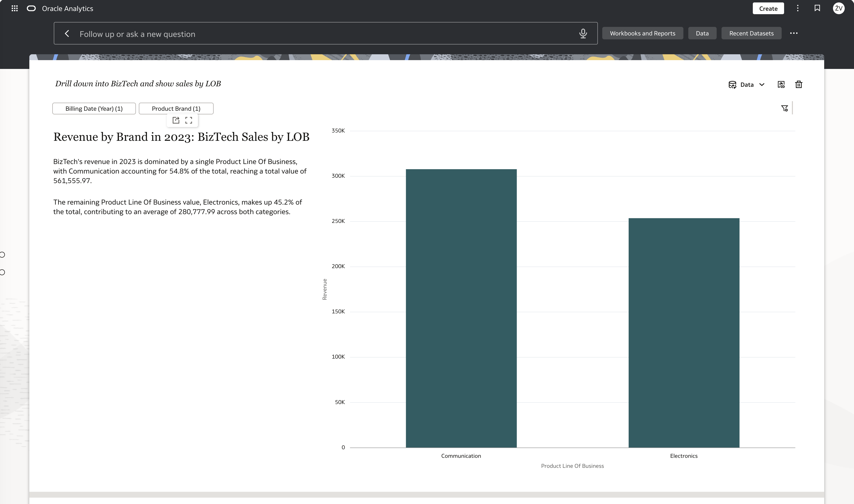Activate the microphone voice input icon
This screenshot has width=854, height=504.
583,33
